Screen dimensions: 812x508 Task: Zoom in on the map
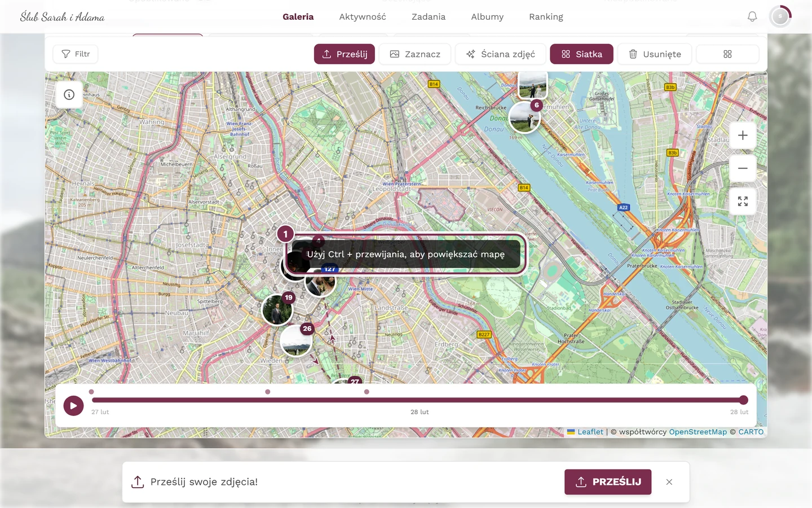coord(743,135)
